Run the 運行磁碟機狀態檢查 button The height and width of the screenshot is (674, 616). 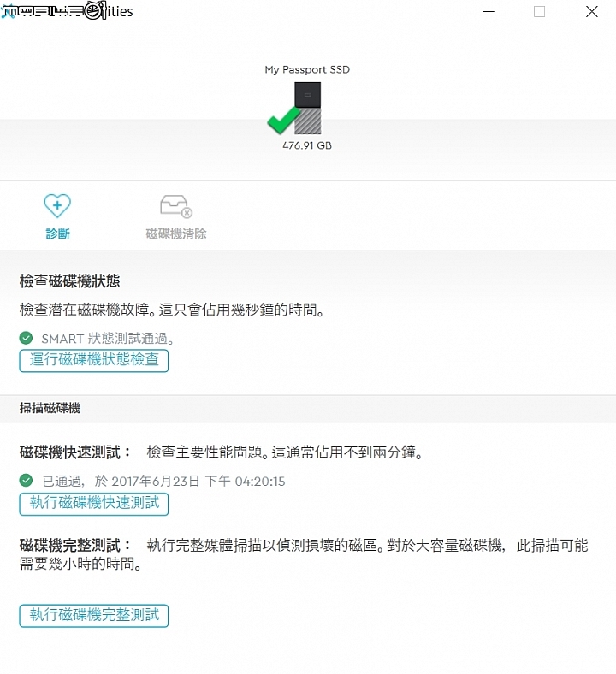[x=94, y=361]
